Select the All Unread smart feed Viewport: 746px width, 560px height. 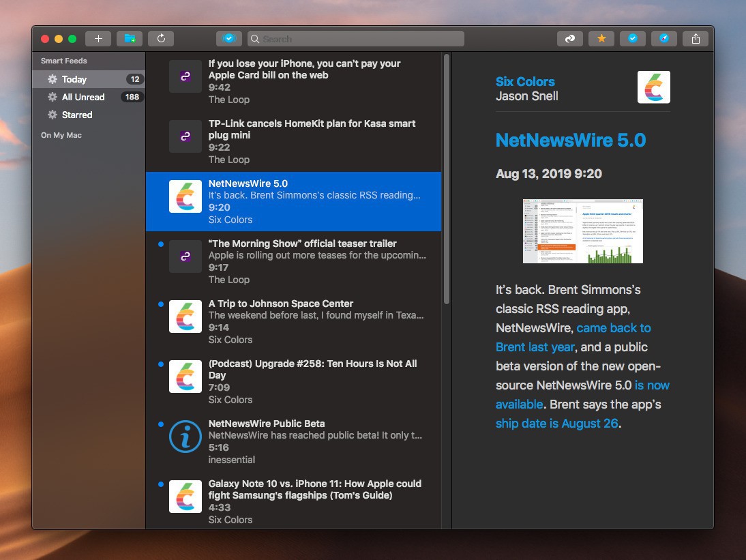click(x=83, y=97)
